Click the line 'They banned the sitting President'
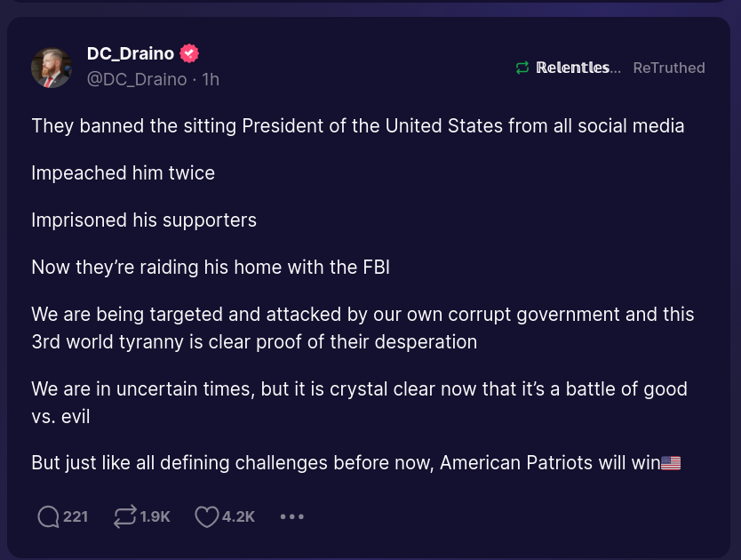Image resolution: width=741 pixels, height=560 pixels. pyautogui.click(x=357, y=125)
